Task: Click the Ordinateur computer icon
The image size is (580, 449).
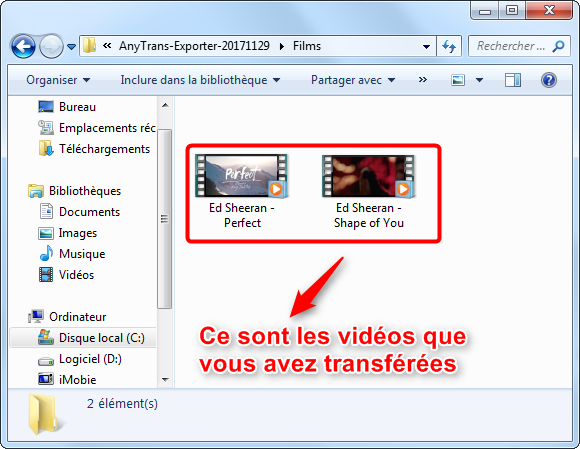Action: click(x=36, y=317)
